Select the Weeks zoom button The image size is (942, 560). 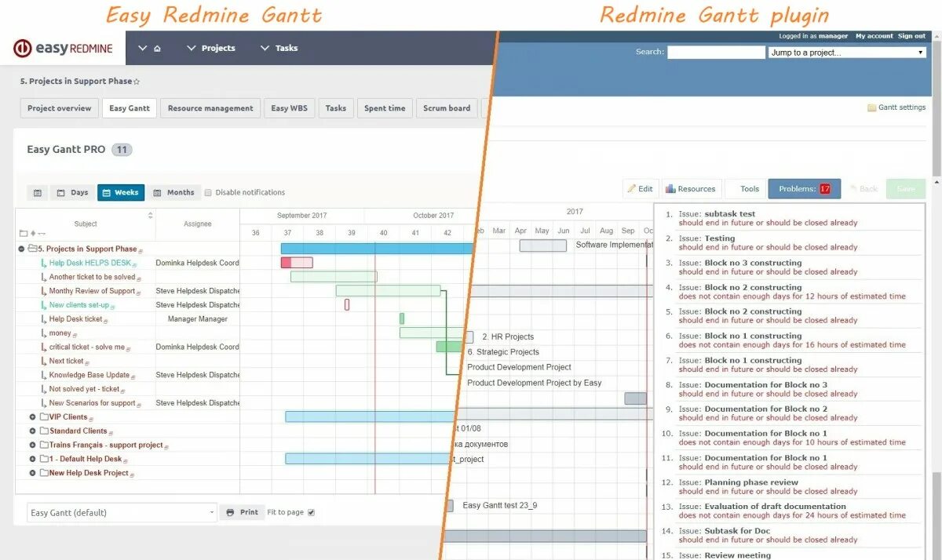point(121,193)
